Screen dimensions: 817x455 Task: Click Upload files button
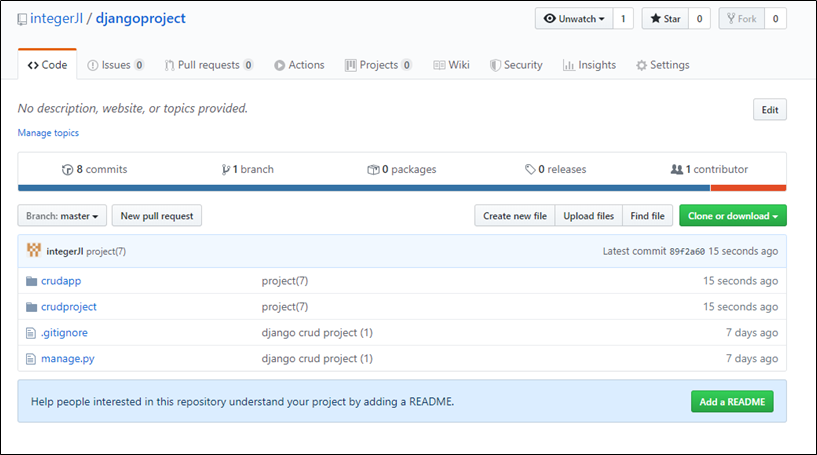tap(589, 216)
